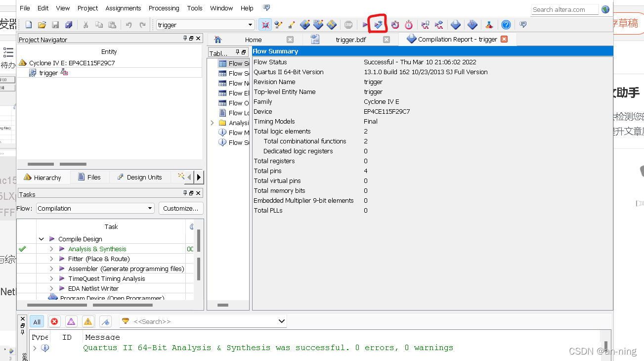
Task: Expand the synthesis message row
Action: [x=35, y=348]
